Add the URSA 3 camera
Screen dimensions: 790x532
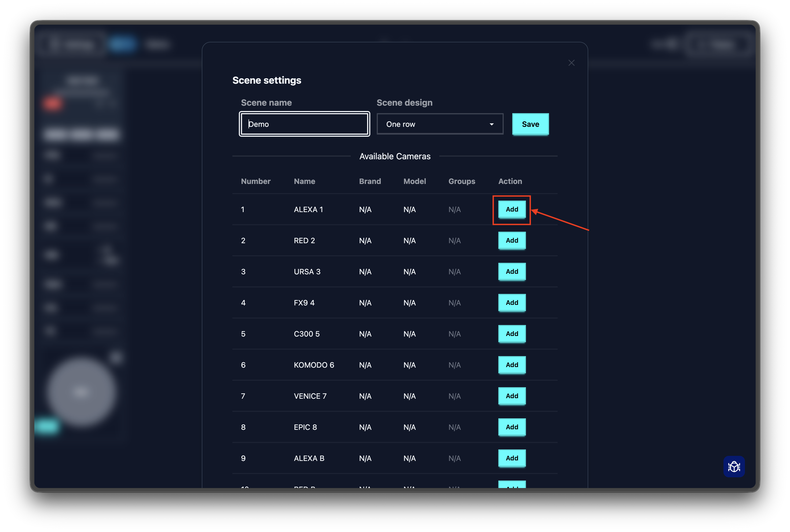click(x=512, y=271)
